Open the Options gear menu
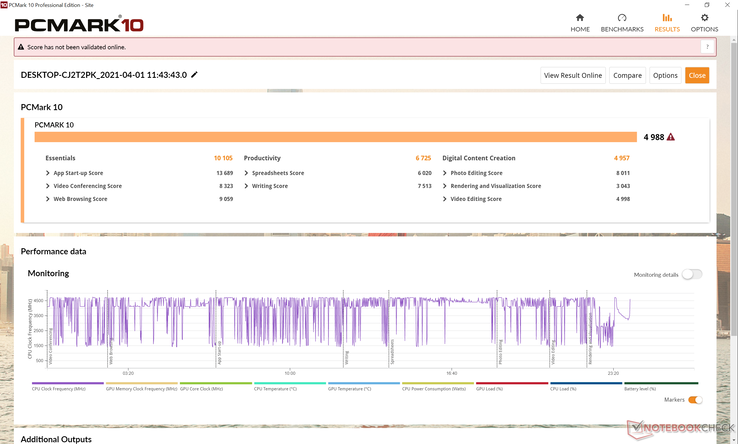The width and height of the screenshot is (738, 444). click(705, 21)
